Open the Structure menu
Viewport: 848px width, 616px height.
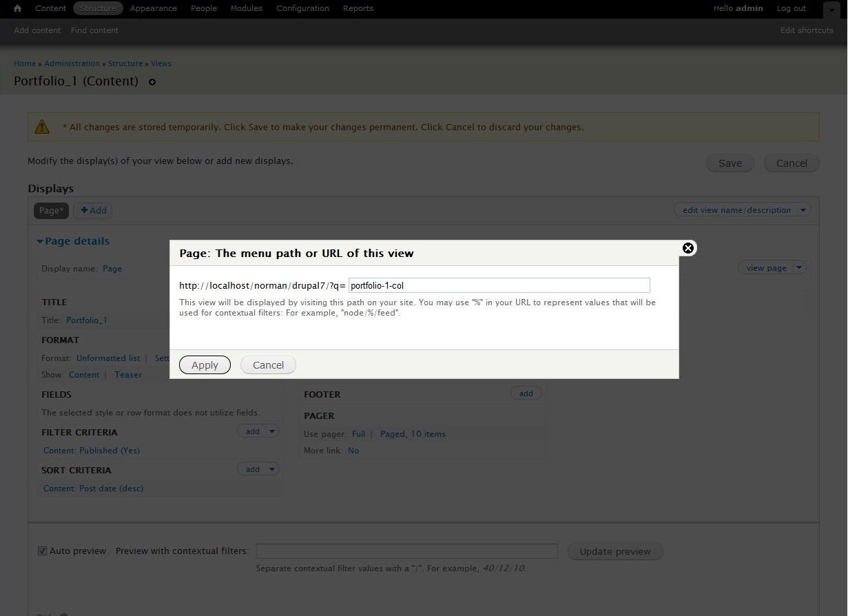pyautogui.click(x=98, y=8)
